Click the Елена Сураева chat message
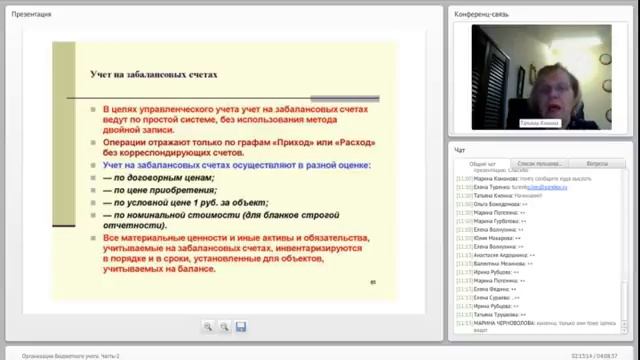The height and width of the screenshot is (360, 640). click(488, 298)
